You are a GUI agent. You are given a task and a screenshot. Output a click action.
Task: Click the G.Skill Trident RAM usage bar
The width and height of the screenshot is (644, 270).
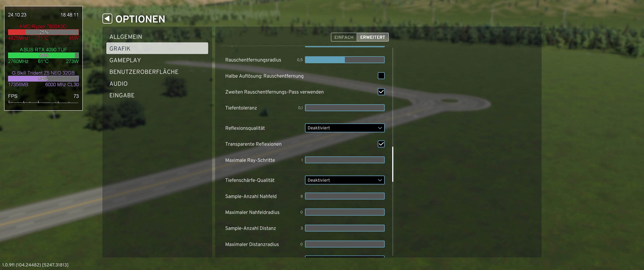(43, 79)
